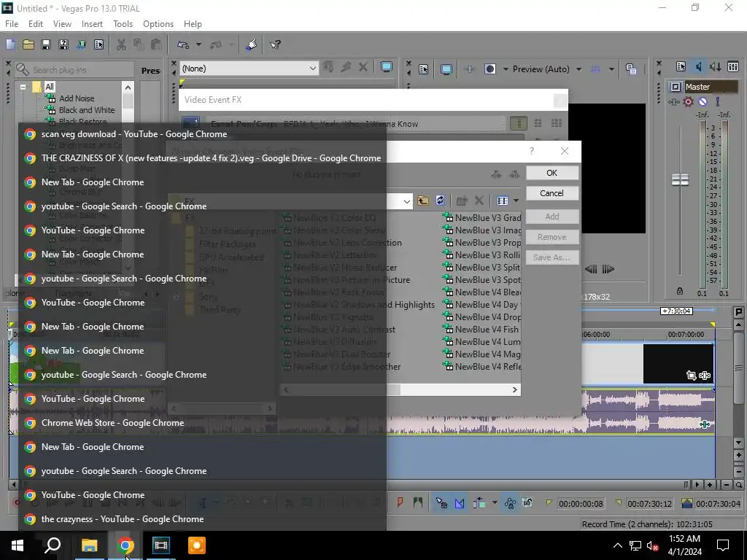Open the split screen view dropdown arrow
Viewport: 747px width, 560px height.
506,69
